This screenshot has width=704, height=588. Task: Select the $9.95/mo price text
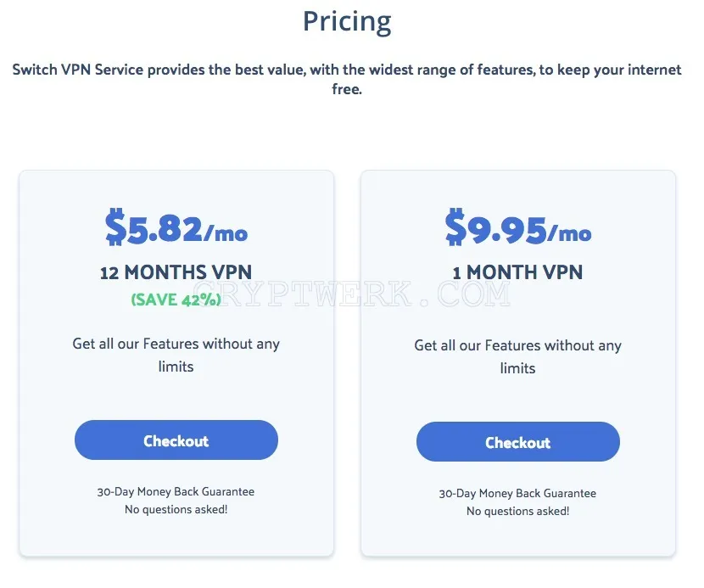pyautogui.click(x=517, y=227)
